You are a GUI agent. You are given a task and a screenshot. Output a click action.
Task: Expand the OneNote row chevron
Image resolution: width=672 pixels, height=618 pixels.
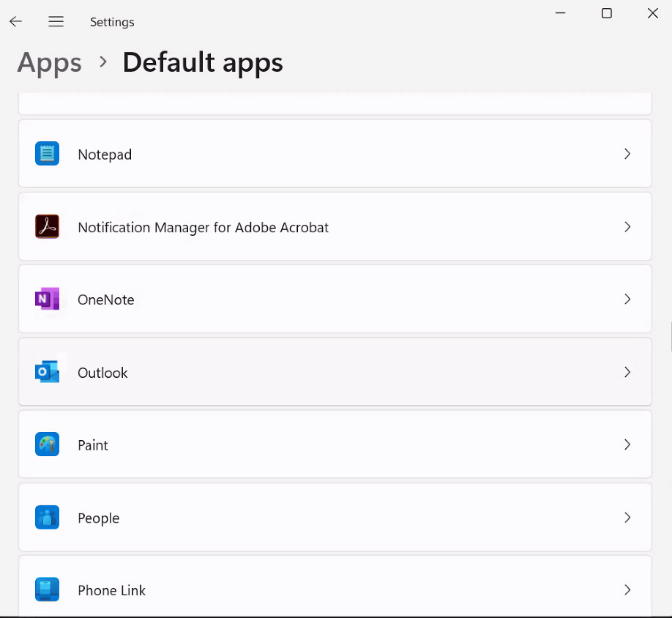(x=627, y=299)
